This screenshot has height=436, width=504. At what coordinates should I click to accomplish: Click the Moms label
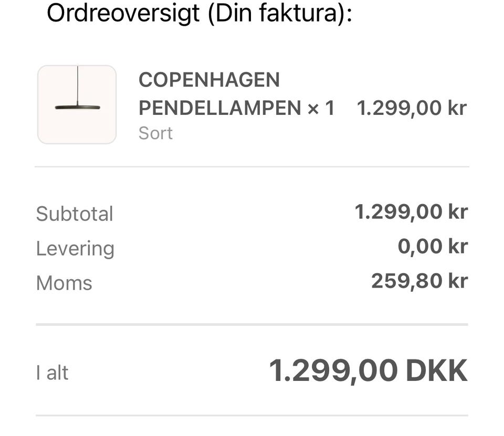(x=64, y=283)
